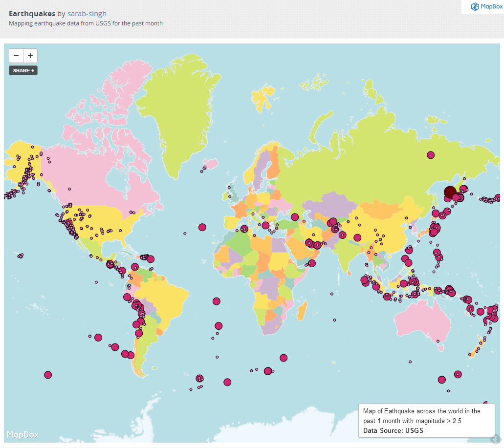The image size is (504, 448).
Task: Click the MapBox logo badge at top right
Action: (x=482, y=6)
